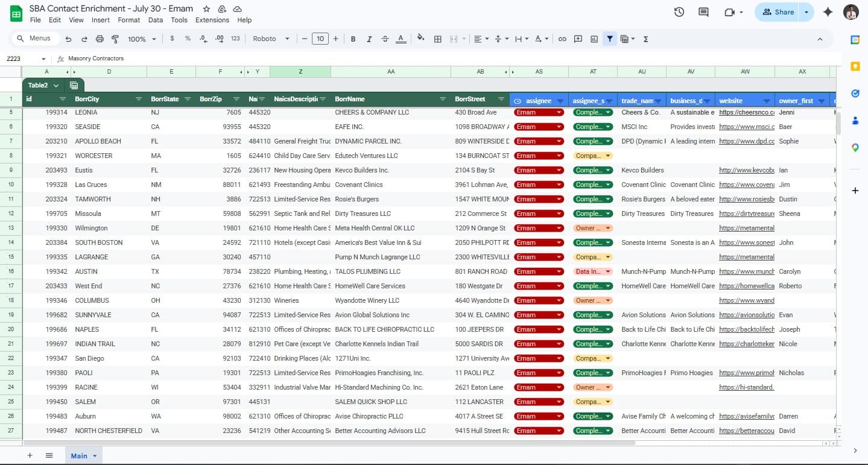
Task: Open the Name box dropdown
Action: 43,59
